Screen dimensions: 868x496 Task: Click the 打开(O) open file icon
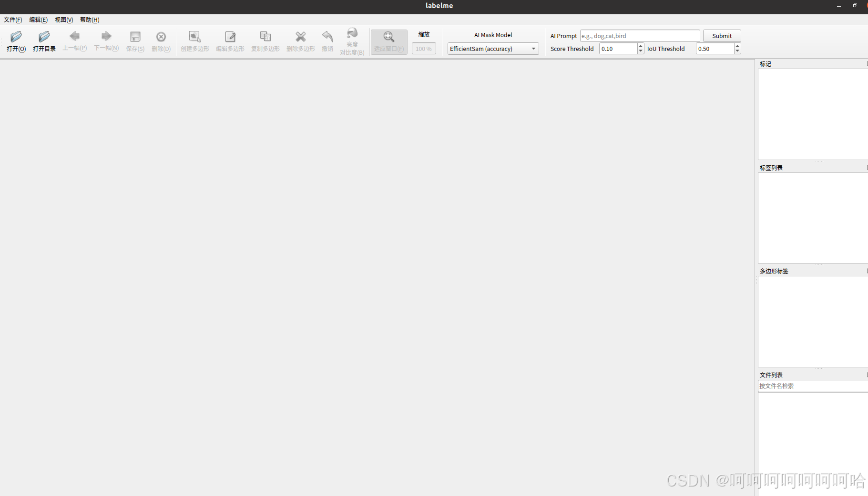pyautogui.click(x=16, y=37)
